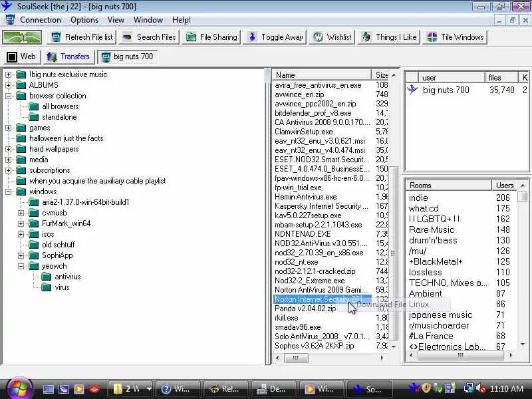Expand the !big nuts exclusive music folder
This screenshot has height=399, width=532.
[x=8, y=74]
